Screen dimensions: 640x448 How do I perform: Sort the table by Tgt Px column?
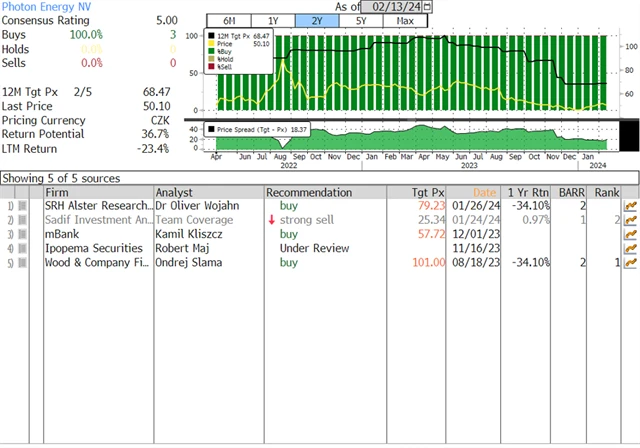click(x=428, y=192)
